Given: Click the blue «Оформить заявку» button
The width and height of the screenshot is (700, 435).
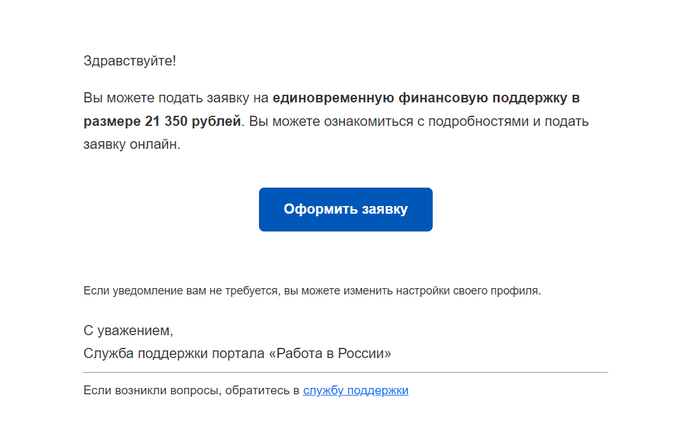Looking at the screenshot, I should click(345, 210).
